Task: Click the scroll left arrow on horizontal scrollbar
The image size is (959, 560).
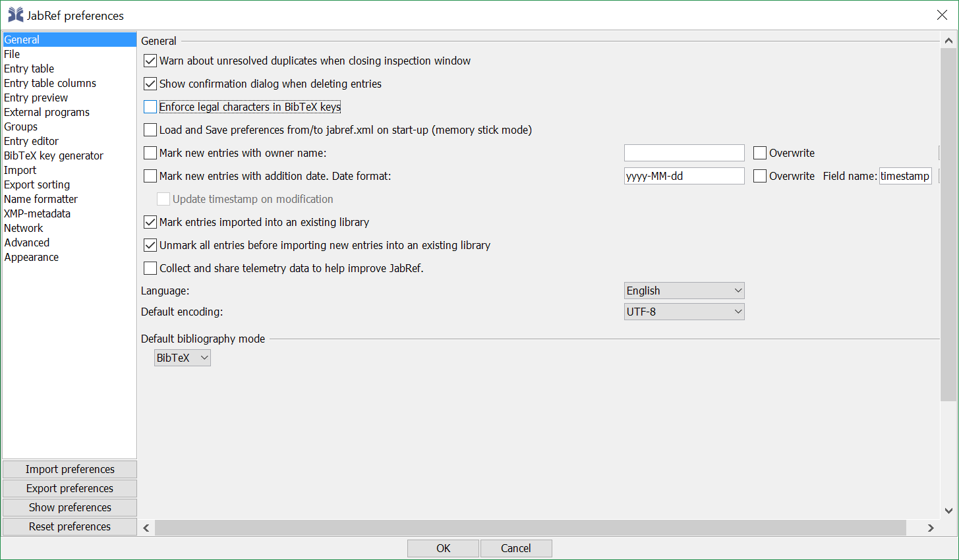Action: 146,528
